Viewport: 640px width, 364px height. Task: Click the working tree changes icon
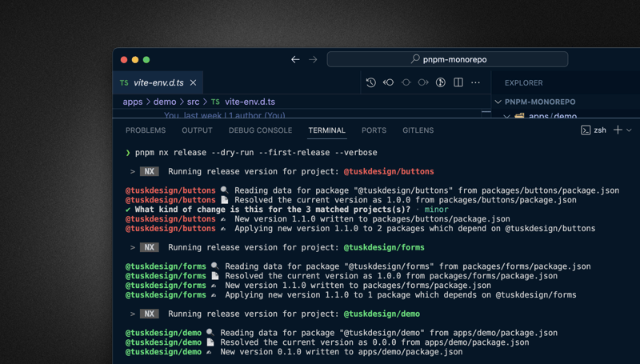[x=406, y=82]
